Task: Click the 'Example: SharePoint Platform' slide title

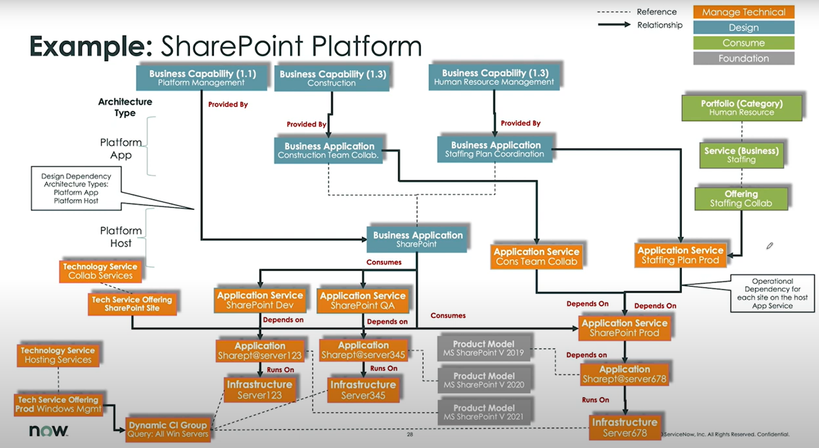Action: [226, 46]
